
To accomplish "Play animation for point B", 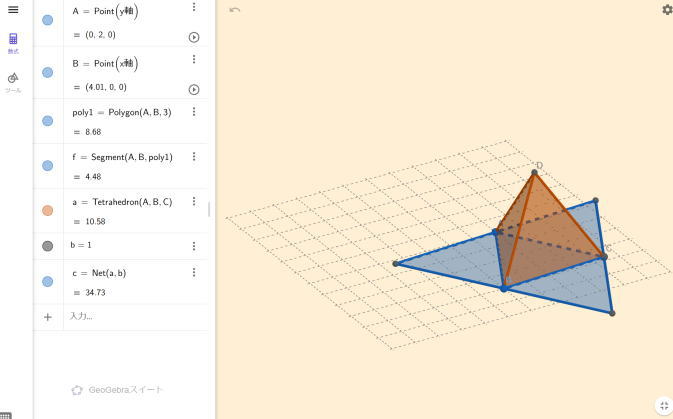I will tap(194, 89).
